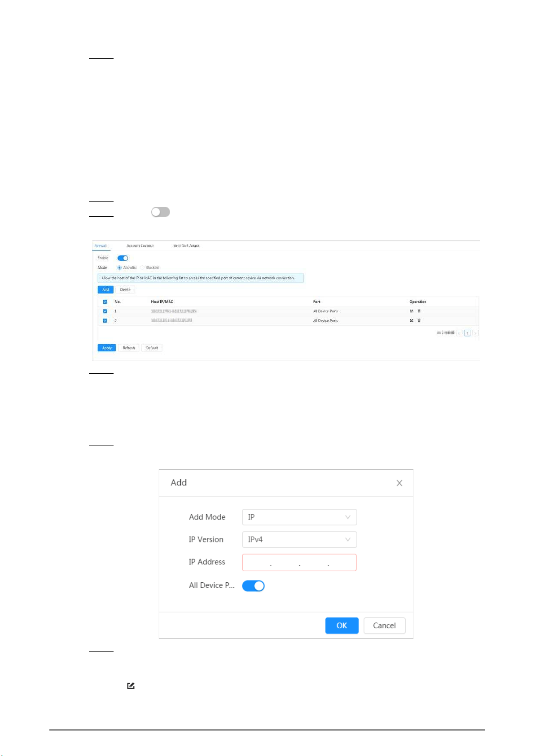Toggle the checkbox for row No. 2

[x=105, y=321]
